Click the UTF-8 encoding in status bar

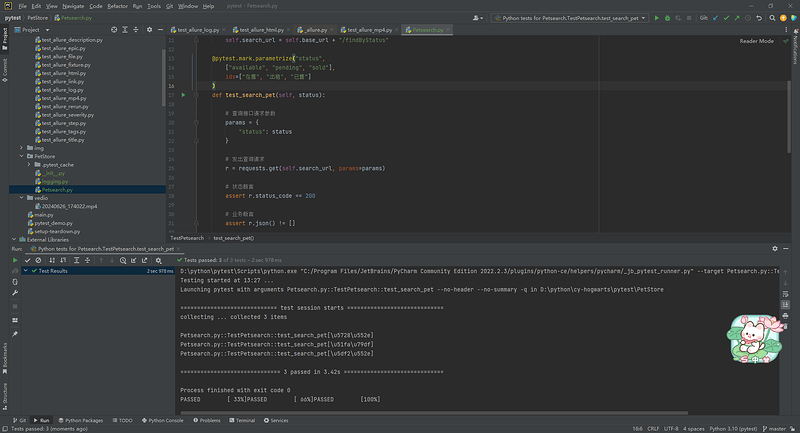point(671,429)
